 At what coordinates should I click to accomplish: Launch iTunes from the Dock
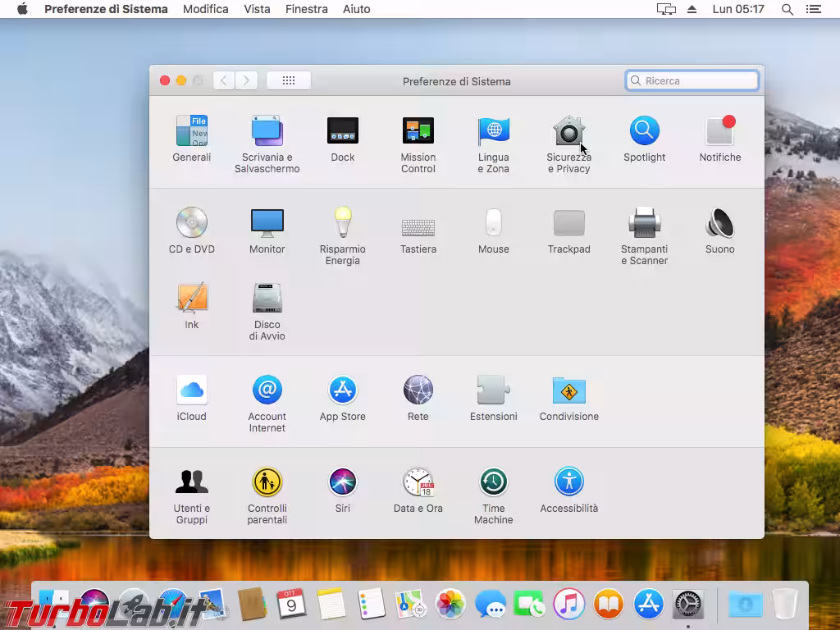(568, 605)
